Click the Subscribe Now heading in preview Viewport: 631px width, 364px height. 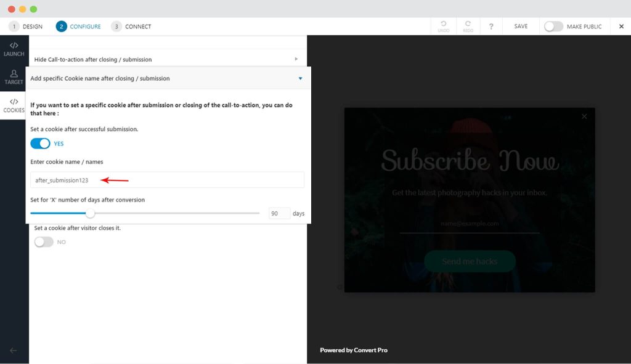pyautogui.click(x=470, y=161)
